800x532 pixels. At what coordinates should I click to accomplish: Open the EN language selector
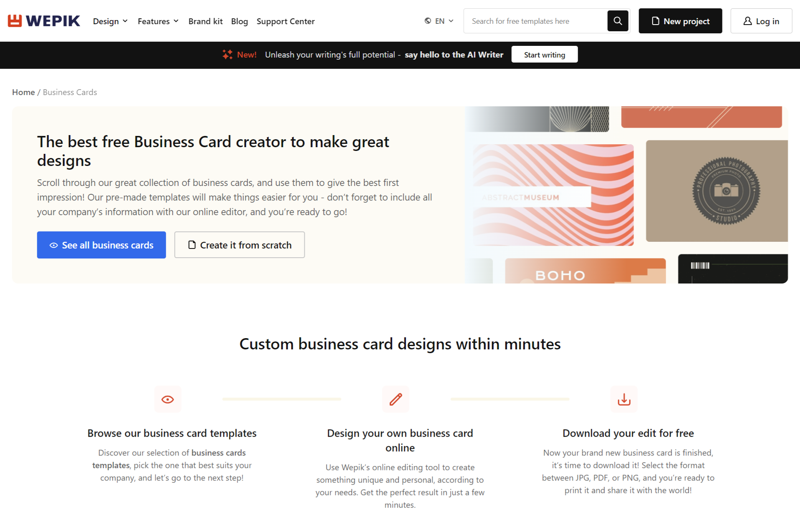click(439, 21)
